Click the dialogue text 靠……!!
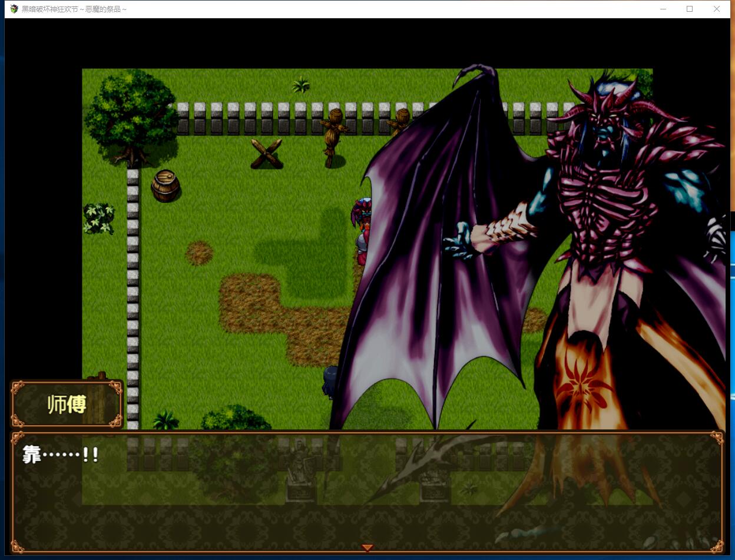Viewport: 735px width, 560px height. coord(60,455)
